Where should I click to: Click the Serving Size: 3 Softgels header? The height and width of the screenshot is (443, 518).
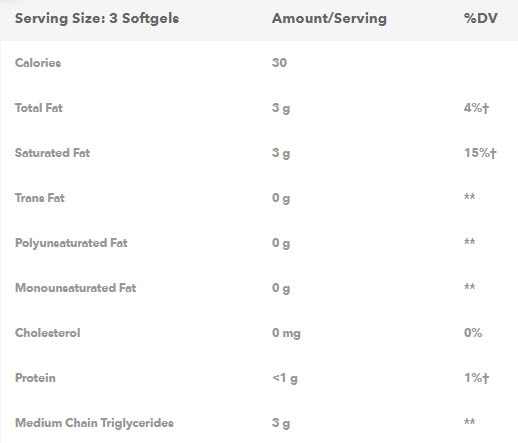click(97, 19)
